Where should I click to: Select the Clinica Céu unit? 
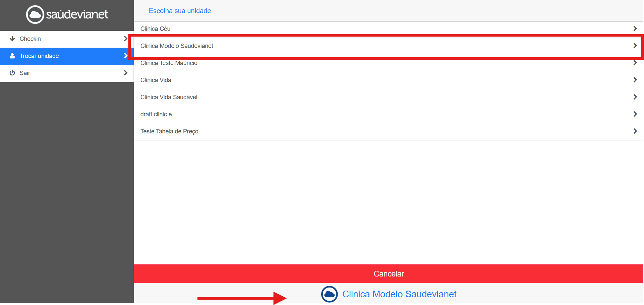(388, 29)
